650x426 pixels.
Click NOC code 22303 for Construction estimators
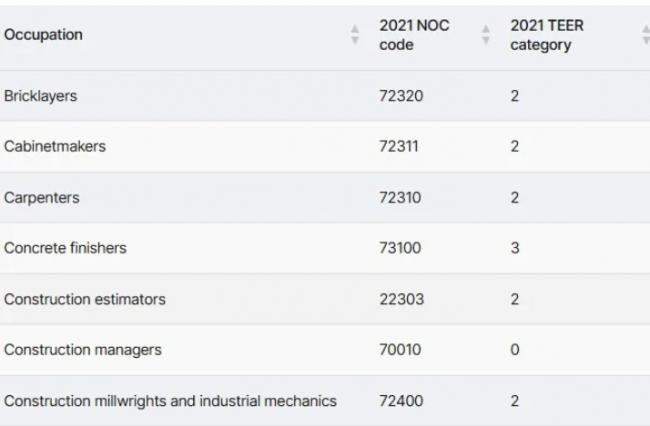pyautogui.click(x=400, y=299)
